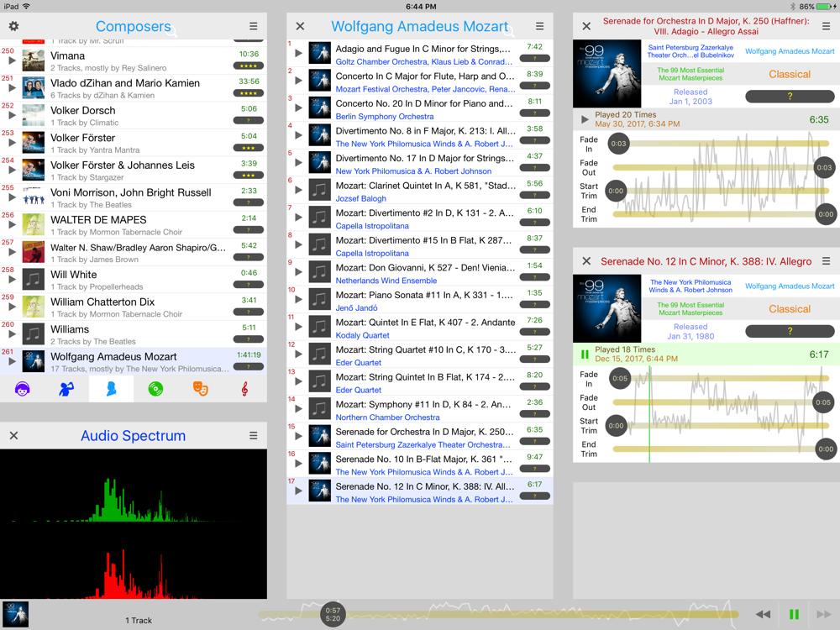The image size is (840, 630).
Task: Set rating for Divertimento No. 8 in F Major
Action: click(x=534, y=140)
